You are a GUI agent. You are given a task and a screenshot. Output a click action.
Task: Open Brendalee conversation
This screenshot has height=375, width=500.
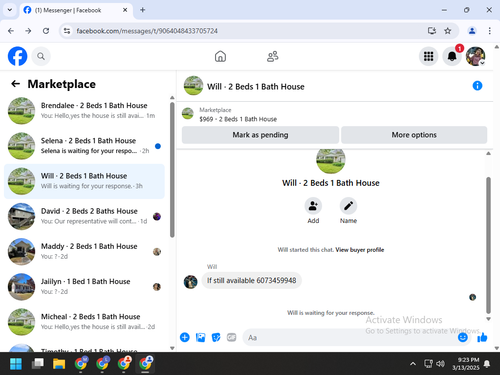pyautogui.click(x=84, y=111)
